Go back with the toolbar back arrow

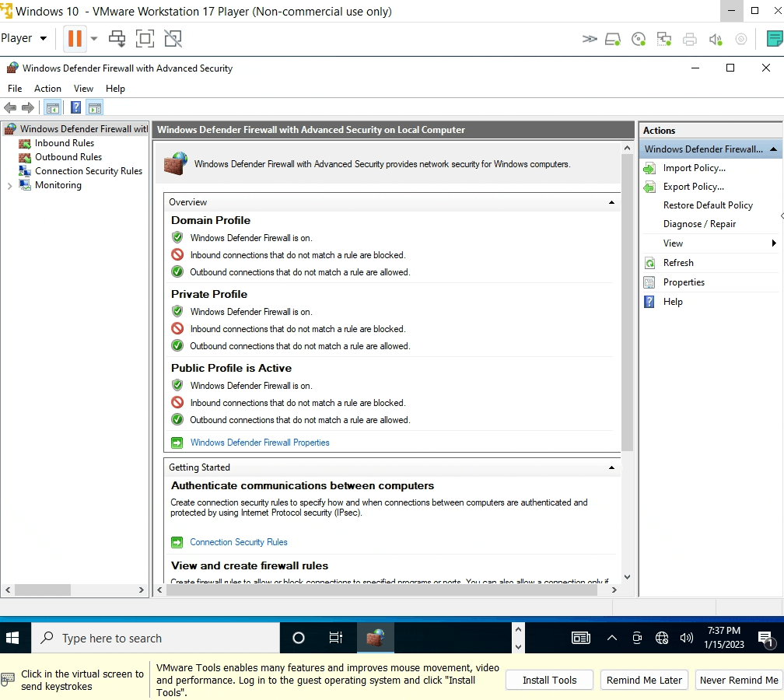10,107
